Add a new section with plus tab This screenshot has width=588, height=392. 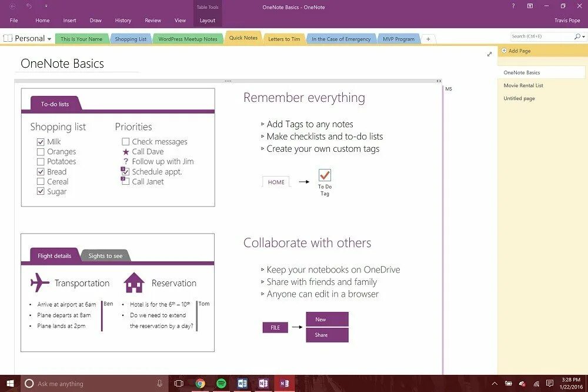point(428,39)
